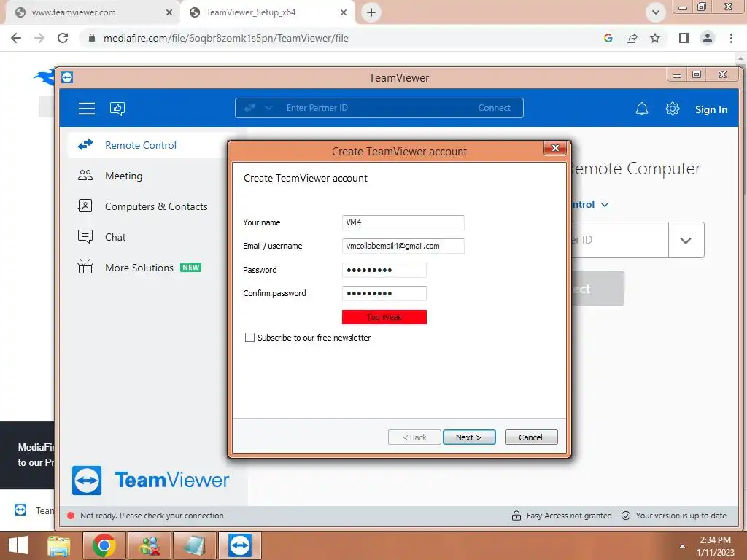Open Chat section
This screenshot has height=560, width=747.
coord(115,237)
